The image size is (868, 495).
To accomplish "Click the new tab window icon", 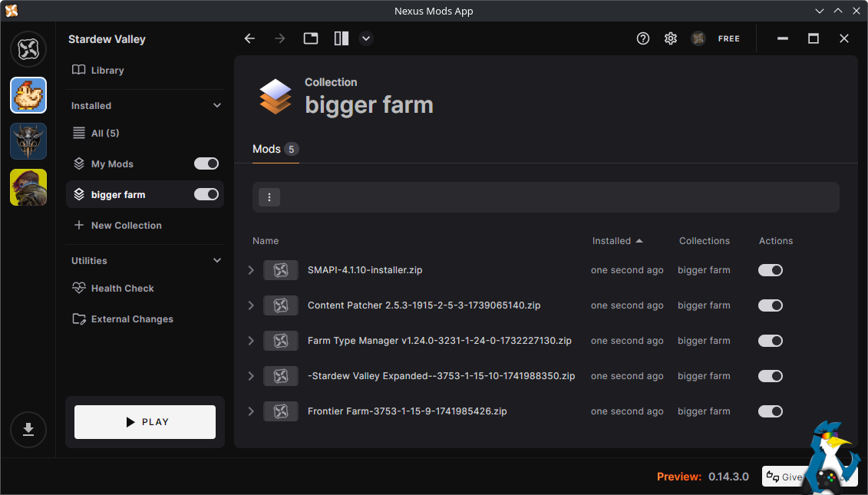I will pyautogui.click(x=311, y=38).
